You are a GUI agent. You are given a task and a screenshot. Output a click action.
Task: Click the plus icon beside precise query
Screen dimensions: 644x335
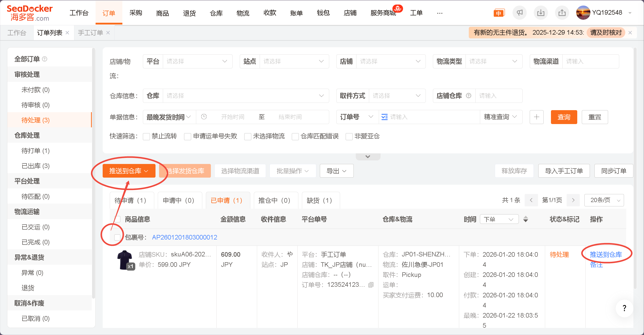tap(537, 117)
